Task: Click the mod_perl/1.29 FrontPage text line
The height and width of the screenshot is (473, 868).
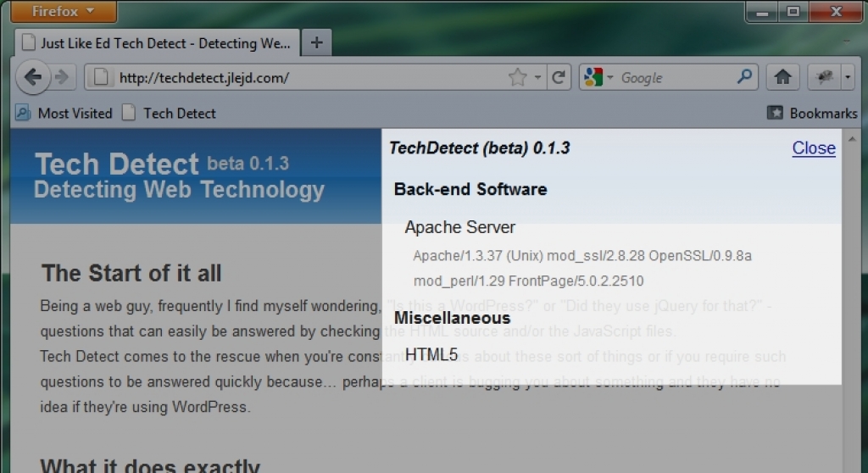Action: (x=529, y=281)
